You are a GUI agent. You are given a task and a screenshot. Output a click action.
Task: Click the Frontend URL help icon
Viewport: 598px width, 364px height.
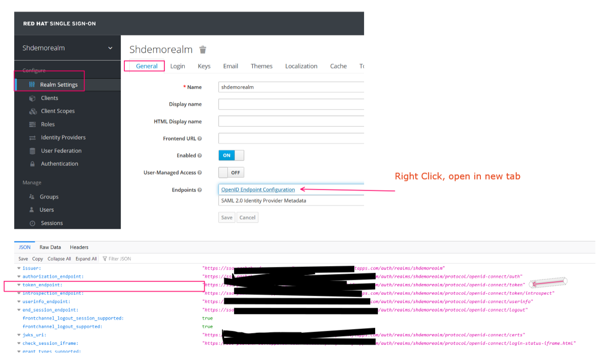point(200,139)
